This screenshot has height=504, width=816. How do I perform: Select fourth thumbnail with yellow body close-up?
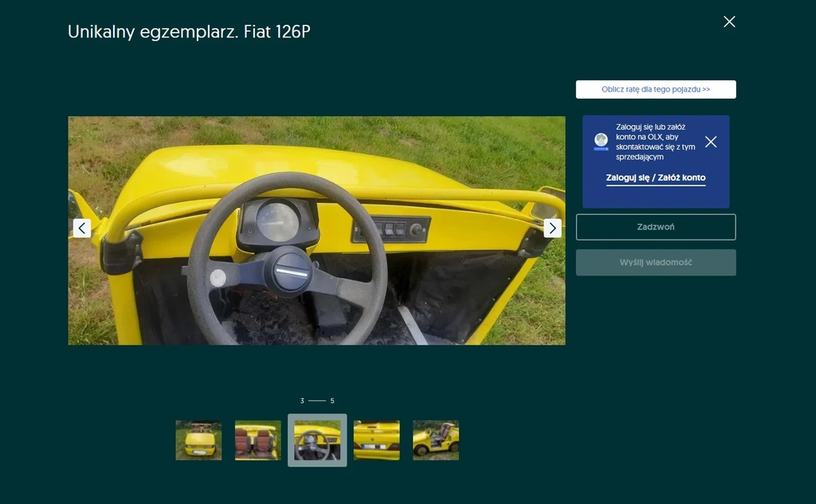click(376, 440)
